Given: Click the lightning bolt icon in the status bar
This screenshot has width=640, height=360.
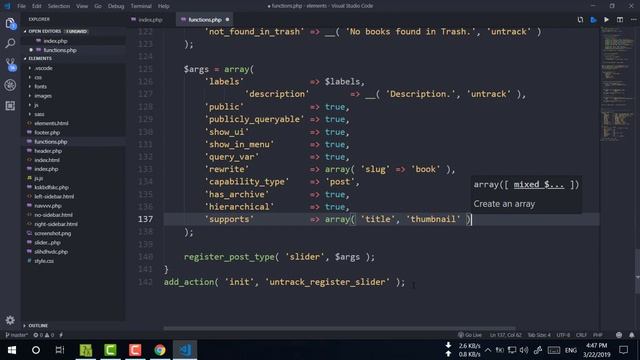Looking at the screenshot, I should (61, 335).
